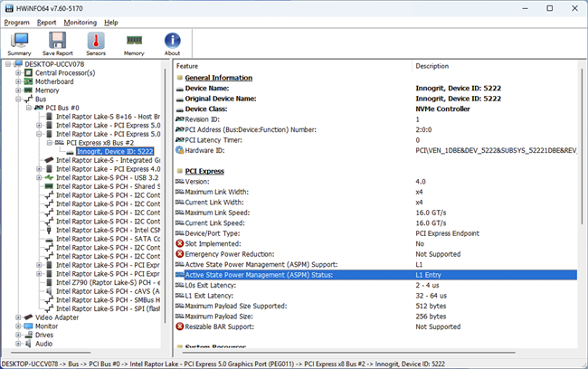This screenshot has width=588, height=369.
Task: Expand the Central Processor(s) tree node
Action: point(18,72)
